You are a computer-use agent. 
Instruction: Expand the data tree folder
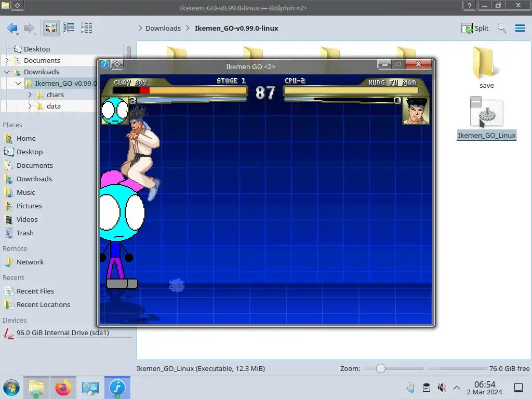(30, 106)
